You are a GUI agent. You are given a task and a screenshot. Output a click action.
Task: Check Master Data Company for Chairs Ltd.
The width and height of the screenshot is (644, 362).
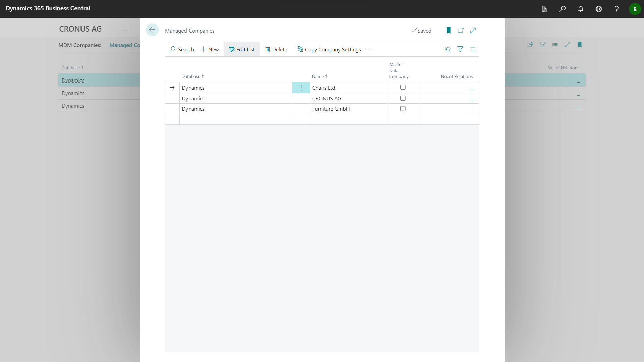(403, 87)
